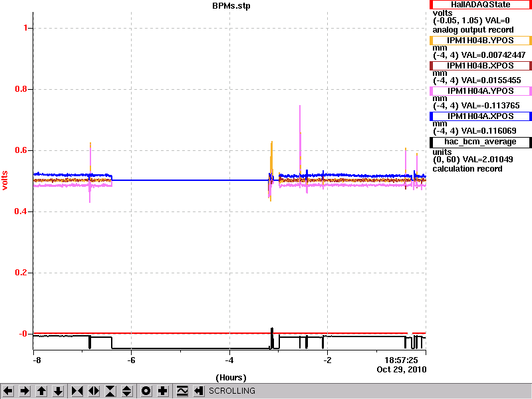Select the IPM1H04B.YPOS orange legend entry
The width and height of the screenshot is (532, 399).
point(480,41)
